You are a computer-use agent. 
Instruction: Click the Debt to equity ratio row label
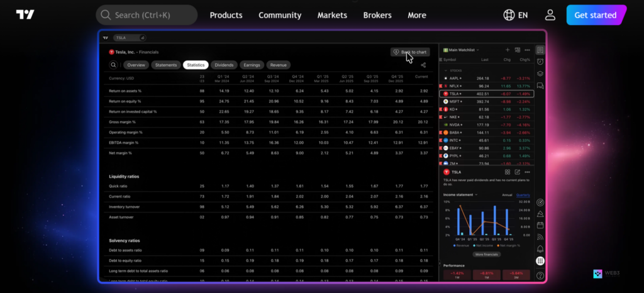(x=125, y=260)
